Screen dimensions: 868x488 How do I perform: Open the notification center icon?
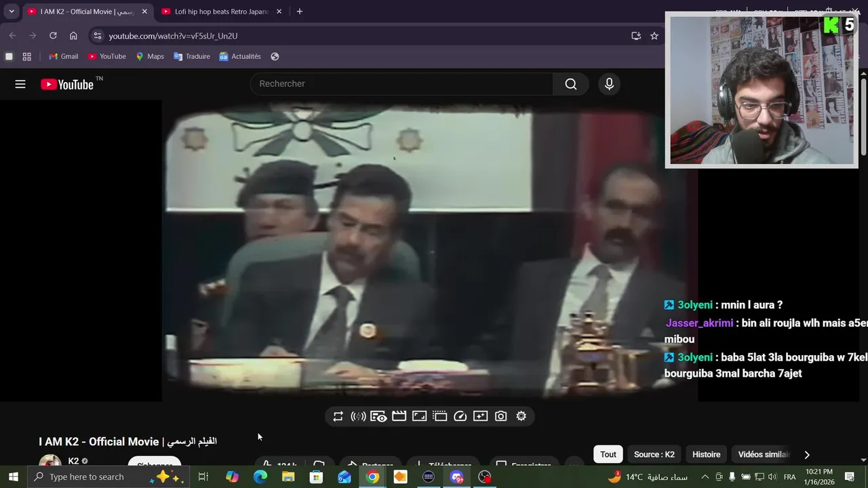point(850,477)
